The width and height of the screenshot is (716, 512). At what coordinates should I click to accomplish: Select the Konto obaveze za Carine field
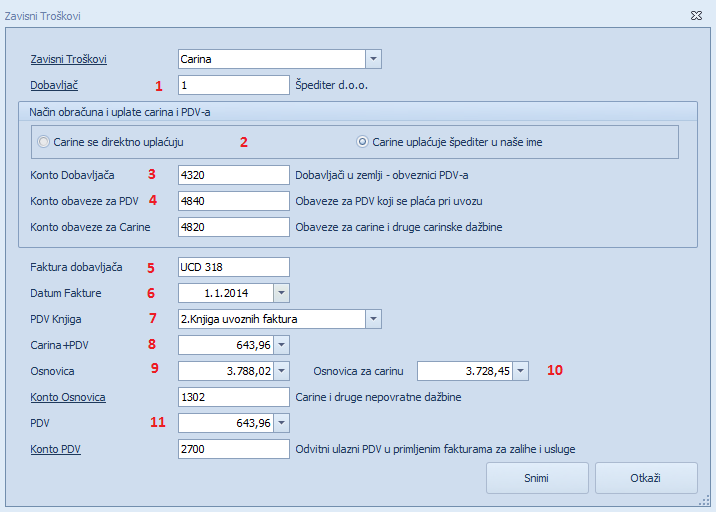[233, 227]
